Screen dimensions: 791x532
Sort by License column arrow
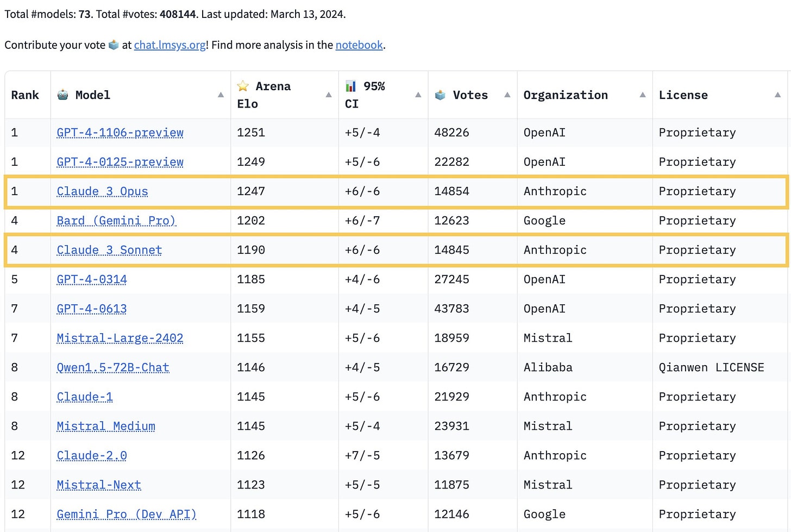point(777,95)
